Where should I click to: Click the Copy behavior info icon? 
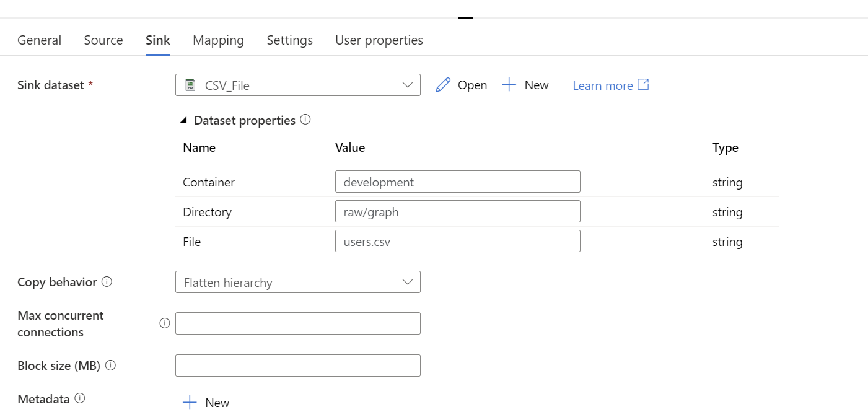click(x=107, y=282)
